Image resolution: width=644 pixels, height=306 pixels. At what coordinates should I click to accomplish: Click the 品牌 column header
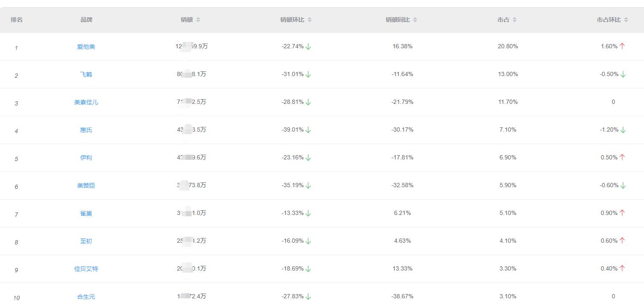point(86,20)
